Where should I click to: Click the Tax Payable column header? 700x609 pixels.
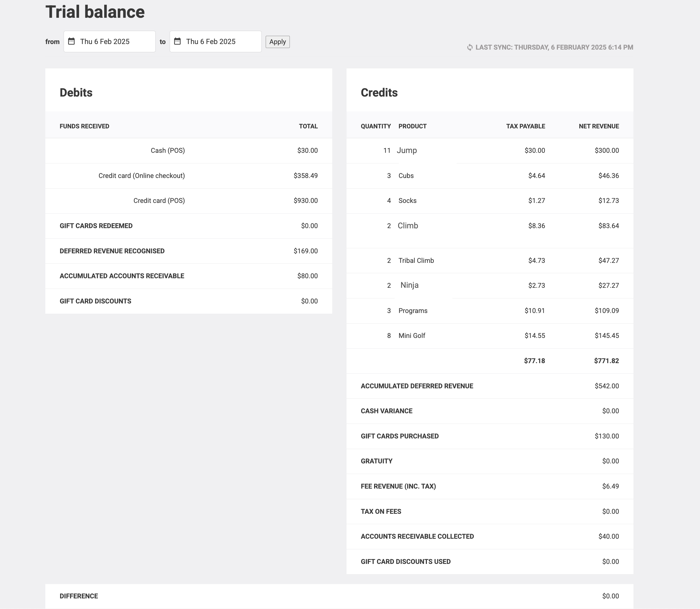(x=526, y=127)
